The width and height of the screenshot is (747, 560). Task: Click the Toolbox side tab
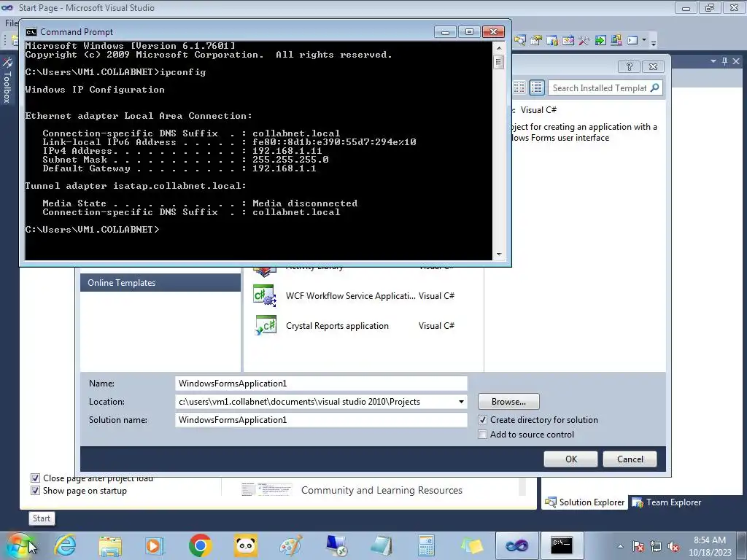pos(7,80)
